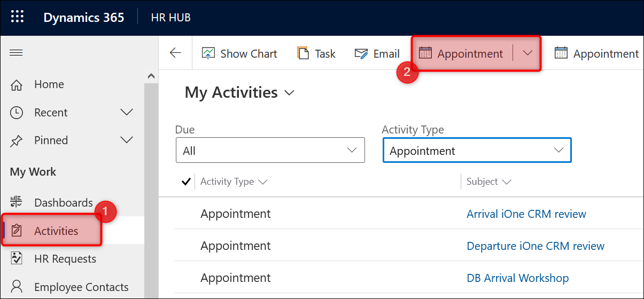The image size is (644, 299).
Task: Open the DB Arrival Workshop appointment
Action: (x=517, y=278)
